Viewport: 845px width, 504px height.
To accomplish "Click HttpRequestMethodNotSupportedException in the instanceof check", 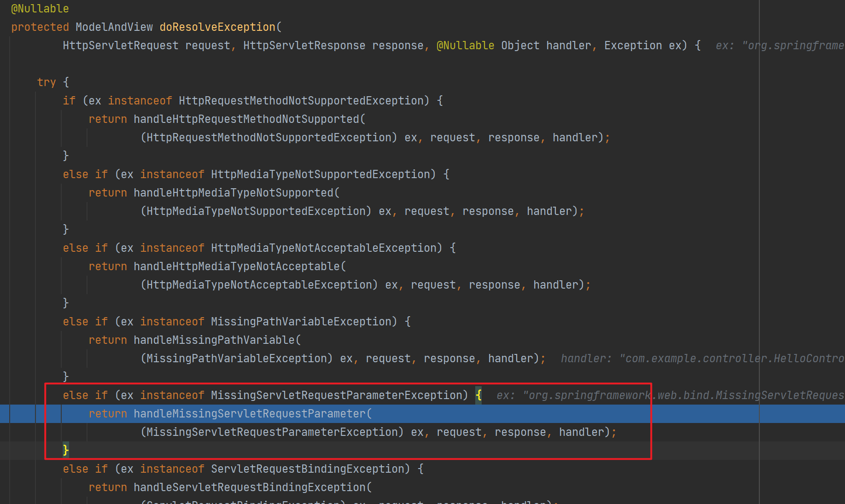I will click(303, 101).
